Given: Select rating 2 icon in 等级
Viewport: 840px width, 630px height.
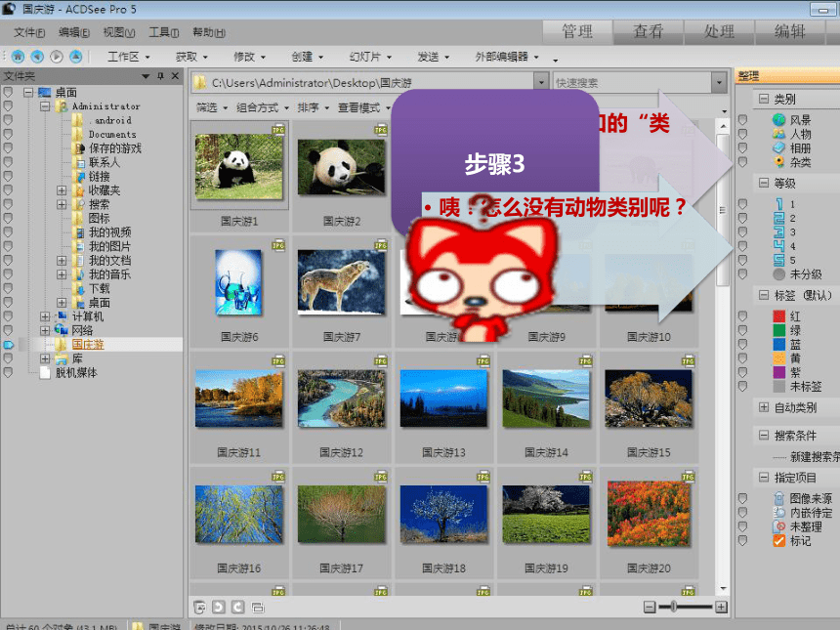Looking at the screenshot, I should [x=778, y=218].
